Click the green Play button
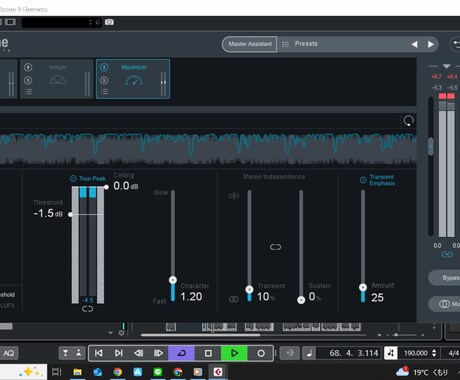This screenshot has height=380, width=460. 234,353
